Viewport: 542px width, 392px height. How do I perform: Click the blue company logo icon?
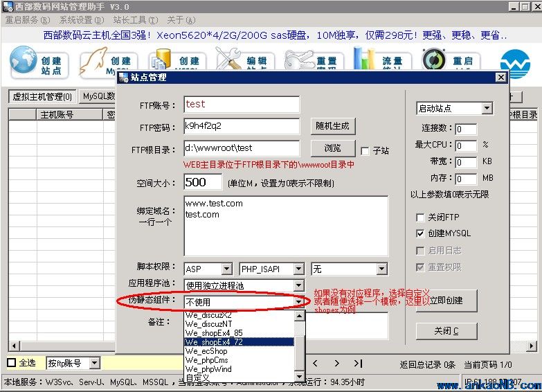[x=514, y=64]
